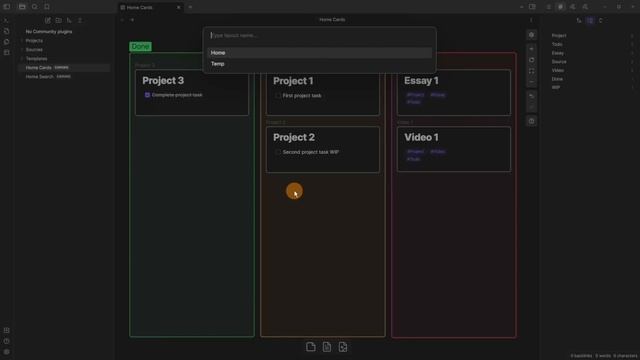Collapse all folders in file explorer

coord(80,20)
